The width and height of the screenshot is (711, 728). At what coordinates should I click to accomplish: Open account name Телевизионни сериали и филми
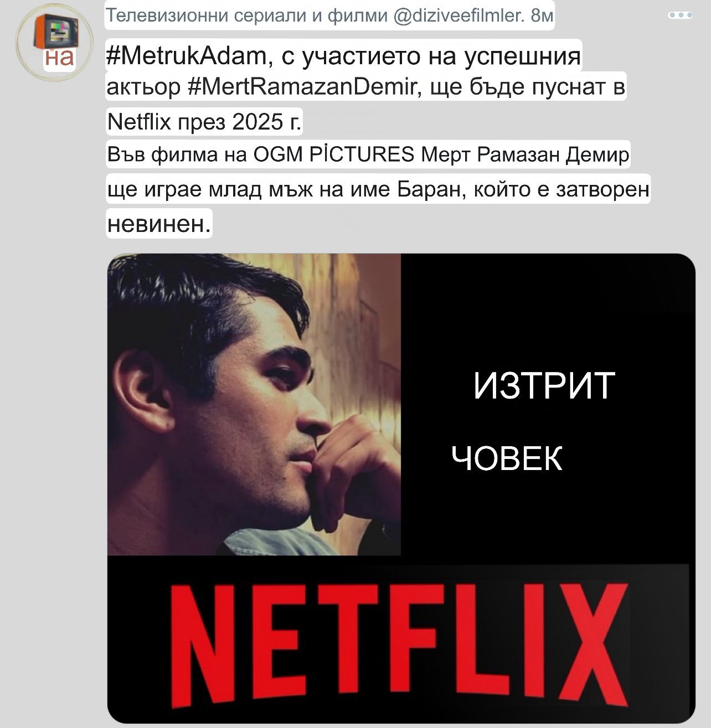click(x=246, y=16)
